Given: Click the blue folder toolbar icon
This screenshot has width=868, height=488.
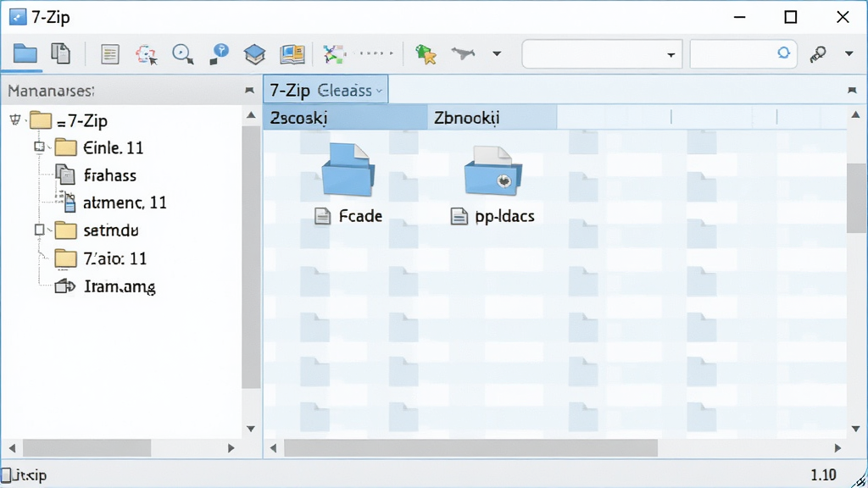Looking at the screenshot, I should pyautogui.click(x=25, y=53).
